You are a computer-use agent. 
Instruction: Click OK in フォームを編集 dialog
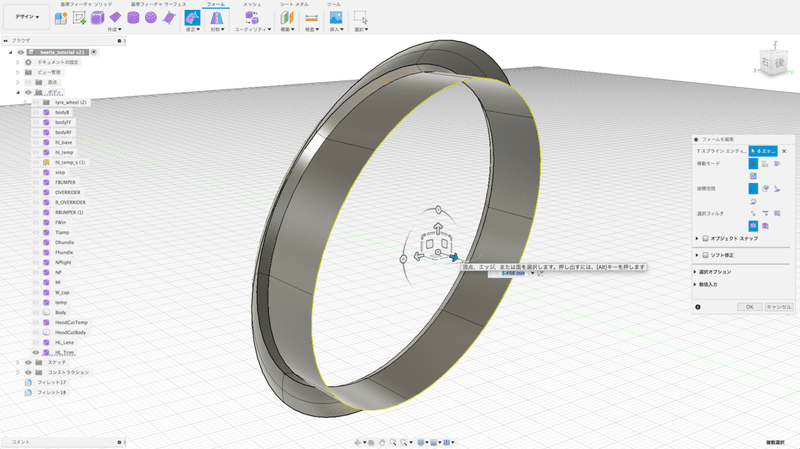pos(750,307)
